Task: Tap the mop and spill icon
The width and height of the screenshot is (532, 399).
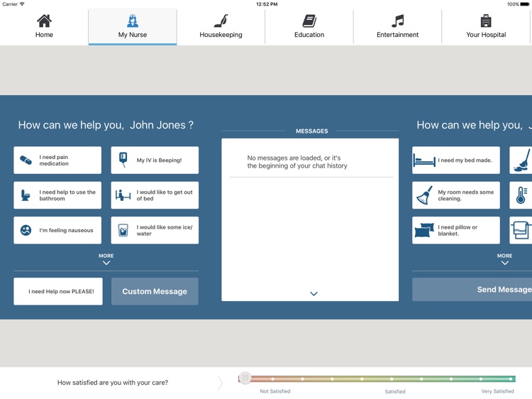Action: [522, 160]
